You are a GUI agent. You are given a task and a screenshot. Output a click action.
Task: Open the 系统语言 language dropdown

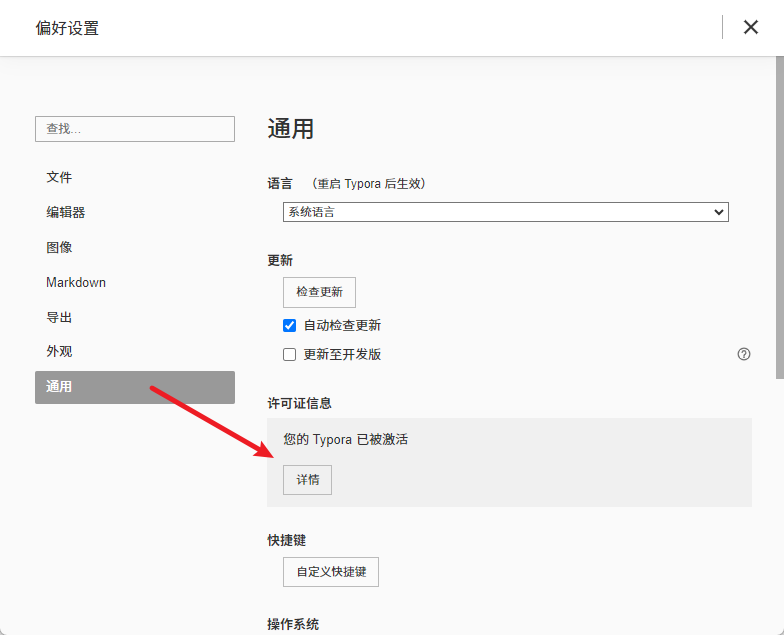pyautogui.click(x=505, y=212)
